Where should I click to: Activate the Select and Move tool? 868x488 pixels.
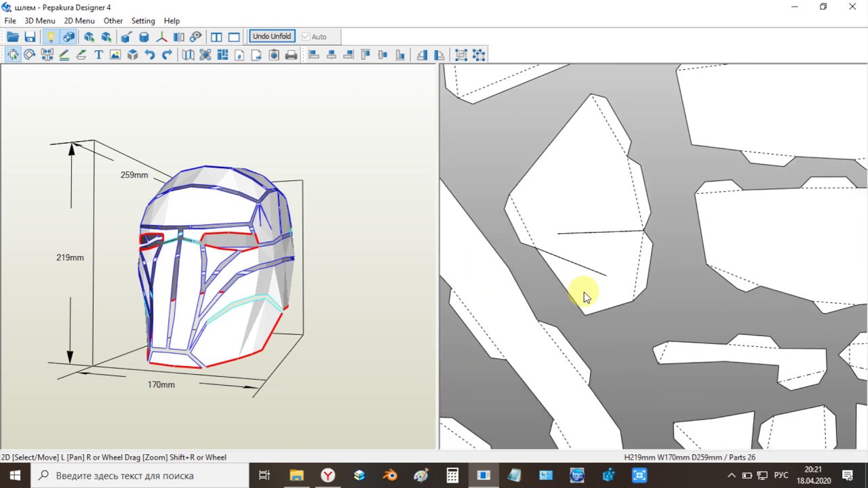13,55
